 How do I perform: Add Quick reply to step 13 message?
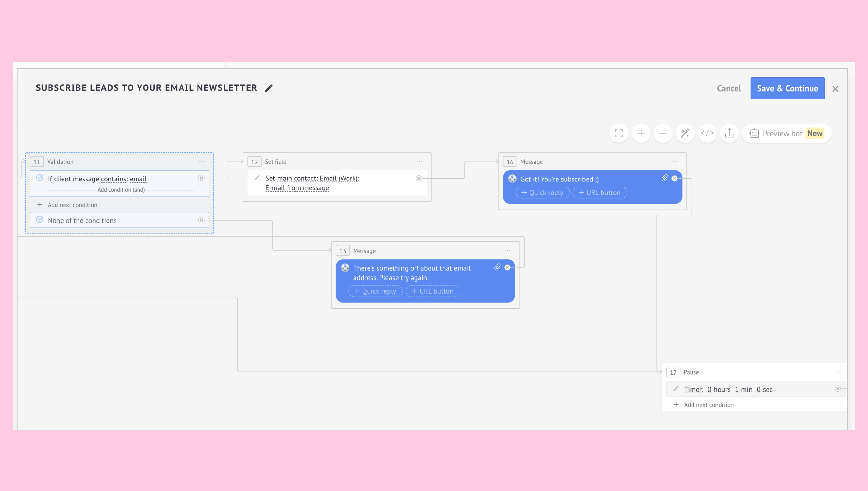pyautogui.click(x=376, y=291)
